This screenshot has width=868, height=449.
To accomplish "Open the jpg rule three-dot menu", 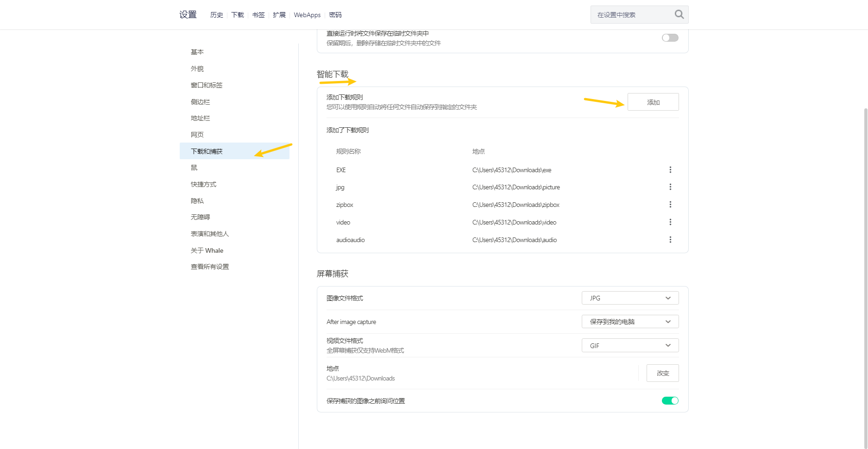I will pyautogui.click(x=670, y=187).
